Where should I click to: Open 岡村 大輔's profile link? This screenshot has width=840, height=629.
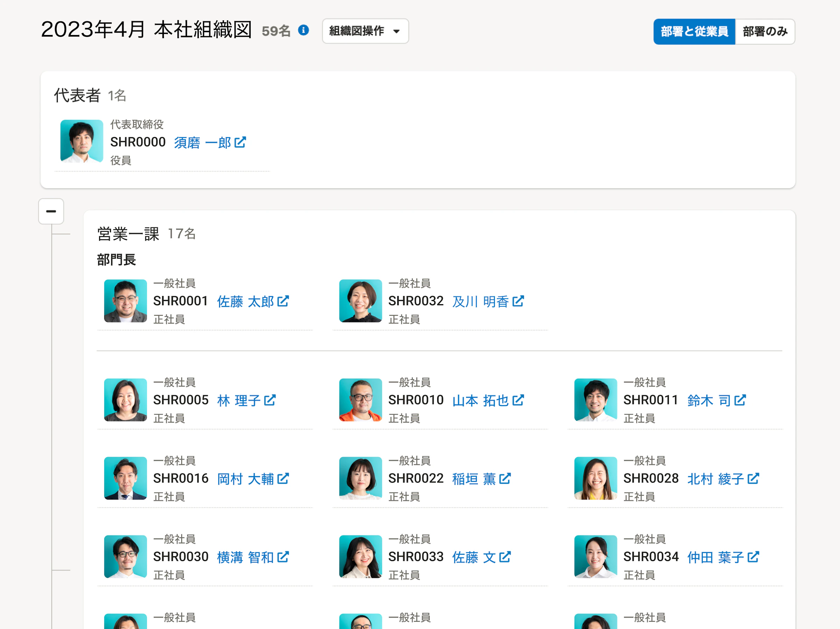coord(245,478)
